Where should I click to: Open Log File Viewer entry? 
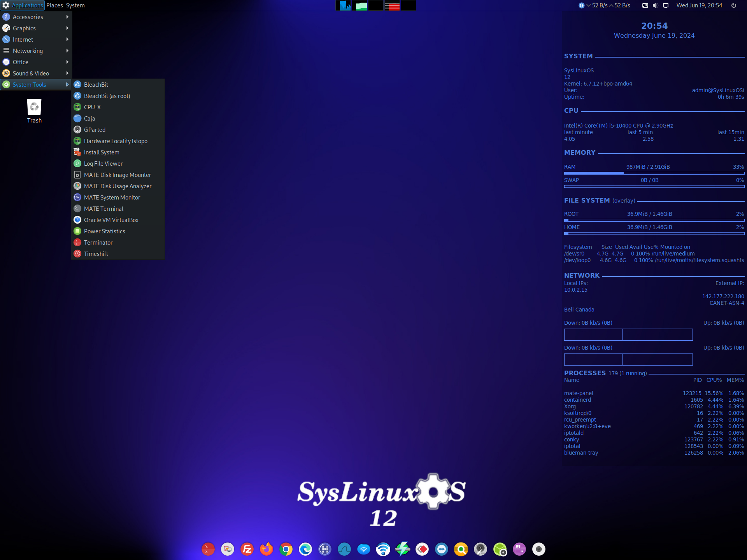(117, 163)
